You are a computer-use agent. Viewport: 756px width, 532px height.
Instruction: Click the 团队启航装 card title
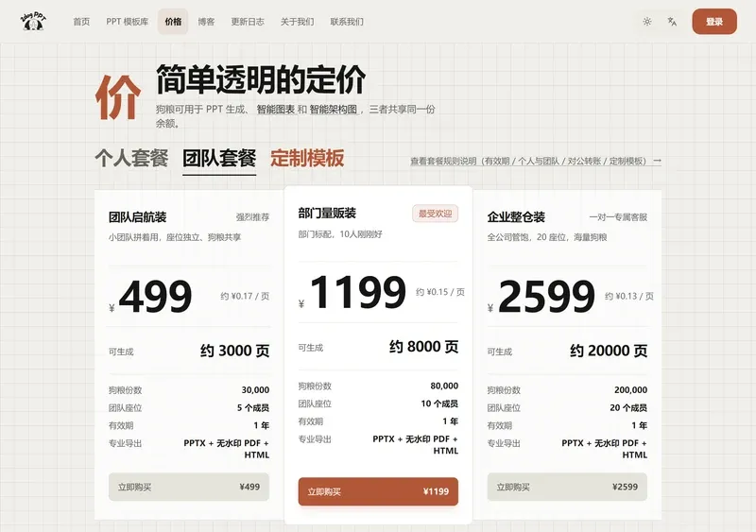point(137,217)
